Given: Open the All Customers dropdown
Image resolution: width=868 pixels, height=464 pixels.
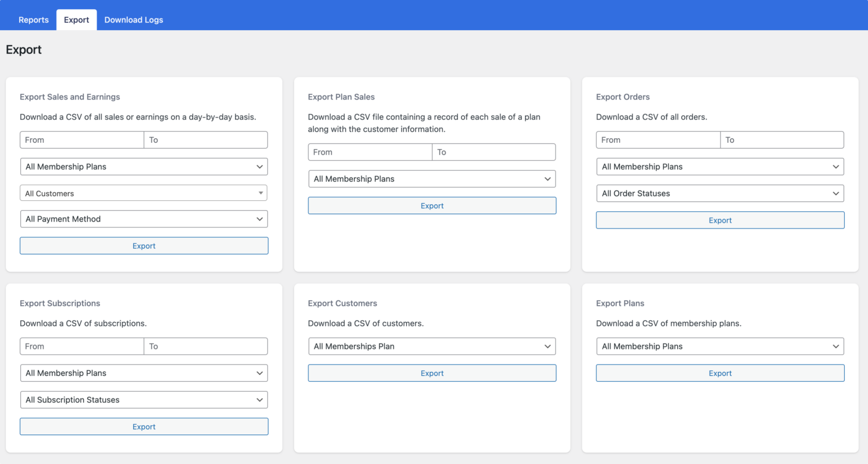Looking at the screenshot, I should tap(144, 193).
